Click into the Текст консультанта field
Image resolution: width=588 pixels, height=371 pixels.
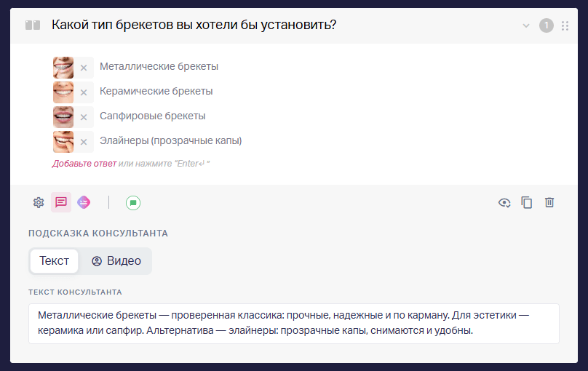click(293, 324)
